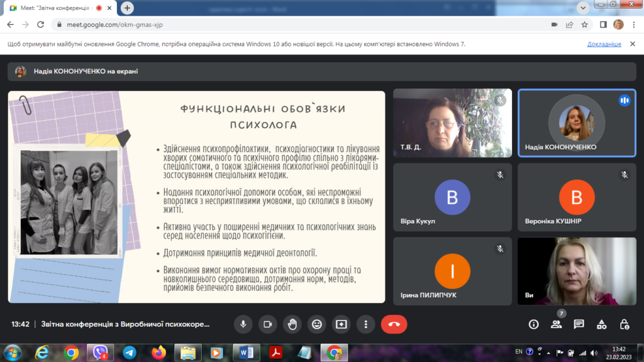Select Віра Кукул participant tile
644x362 pixels.
452,197
